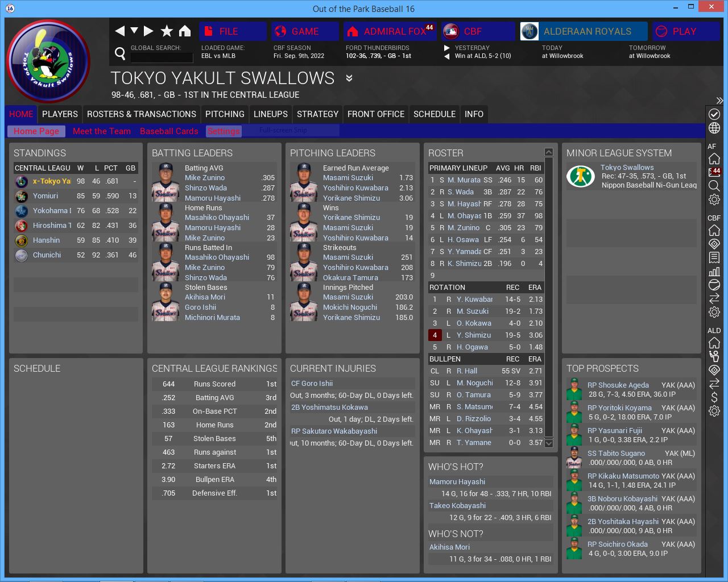Open the FILE menu
The width and height of the screenshot is (728, 582).
coord(233,31)
